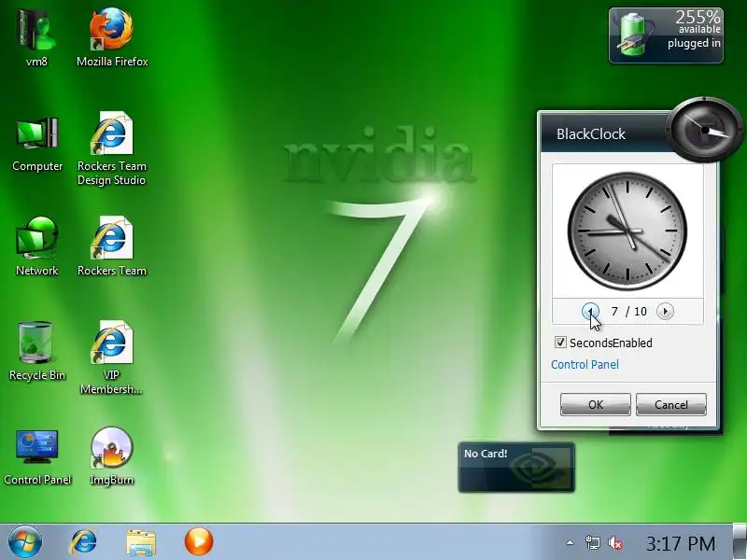747x560 pixels.
Task: Cancel the BlackClock settings dialog
Action: click(x=670, y=404)
